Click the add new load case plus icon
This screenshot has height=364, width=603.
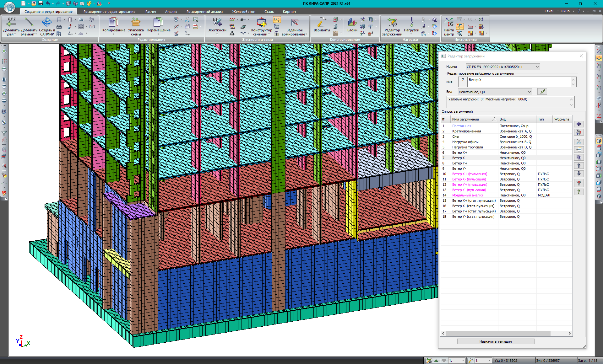pyautogui.click(x=579, y=124)
